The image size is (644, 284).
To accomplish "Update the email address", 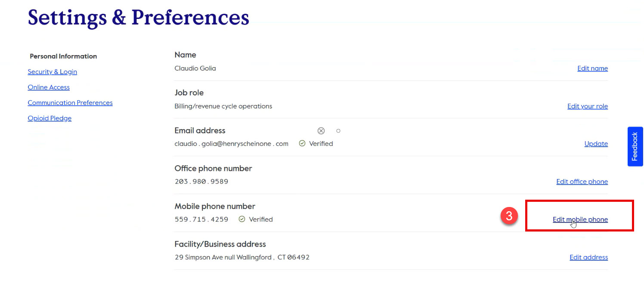I will [x=596, y=143].
